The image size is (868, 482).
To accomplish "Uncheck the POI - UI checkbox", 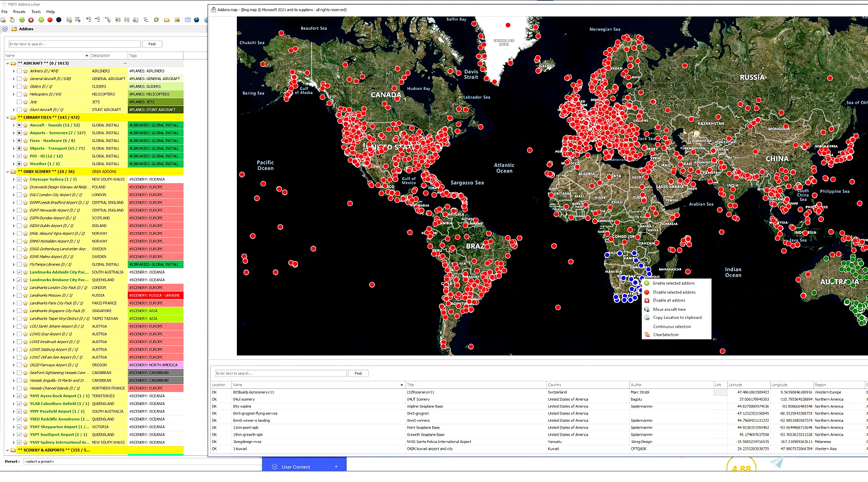I will tap(19, 156).
